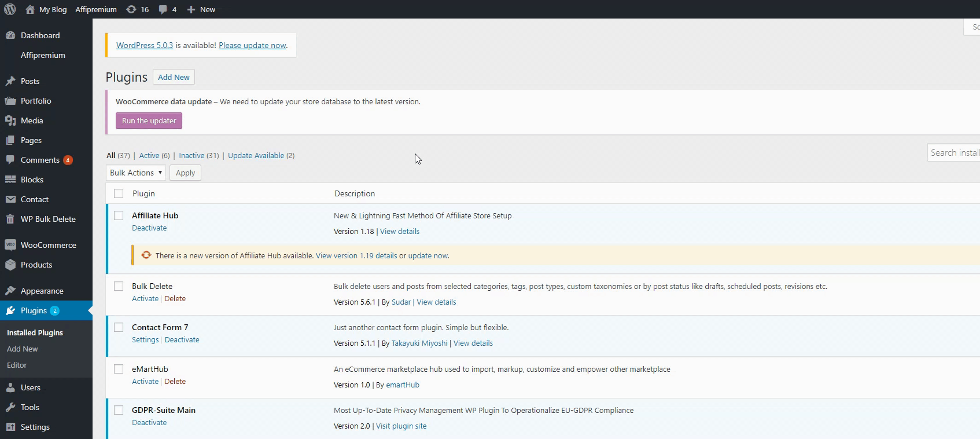The height and width of the screenshot is (439, 980).
Task: Open Add New in Plugins submenu
Action: click(23, 349)
